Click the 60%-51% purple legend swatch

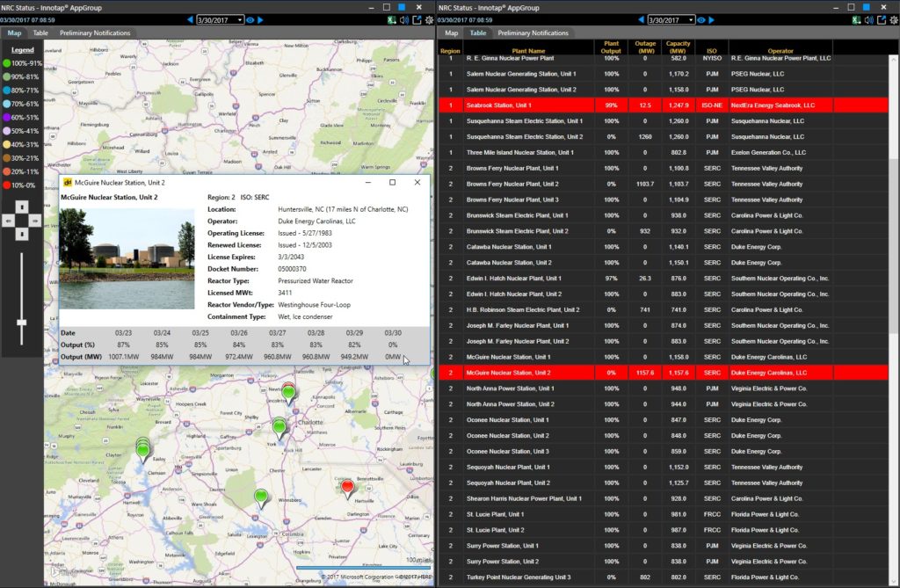click(x=6, y=117)
